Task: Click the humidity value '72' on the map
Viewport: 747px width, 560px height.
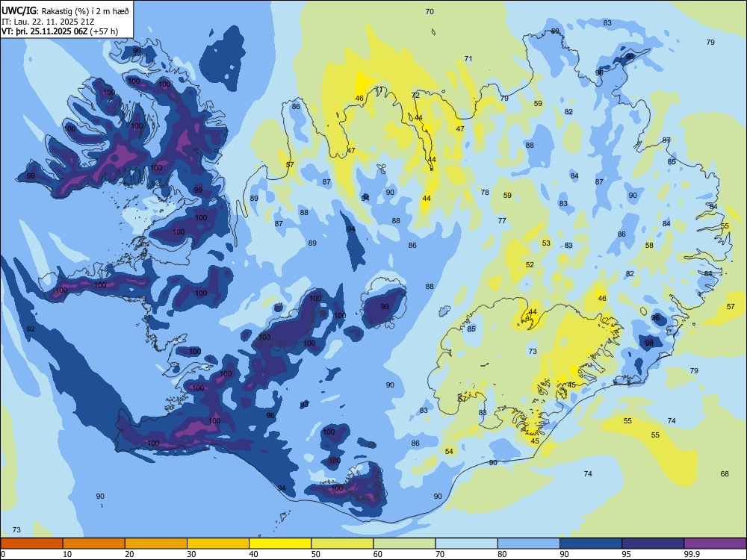Action: coord(415,96)
